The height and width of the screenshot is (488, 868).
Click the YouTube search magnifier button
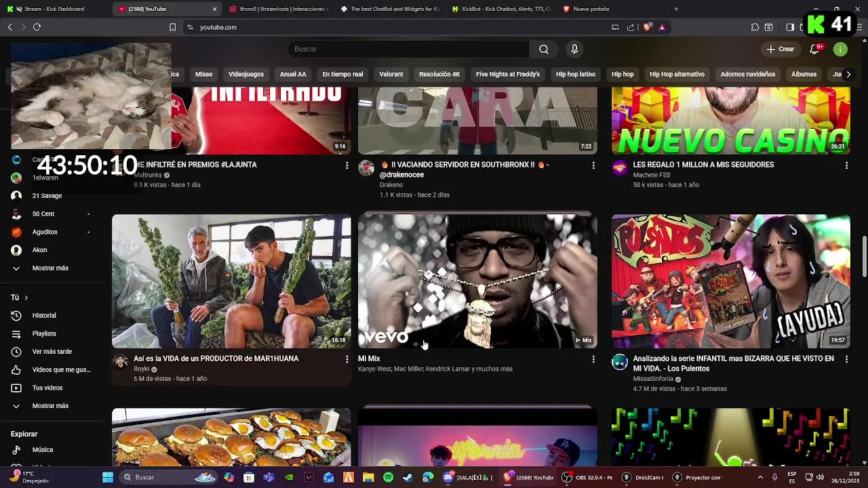point(544,49)
